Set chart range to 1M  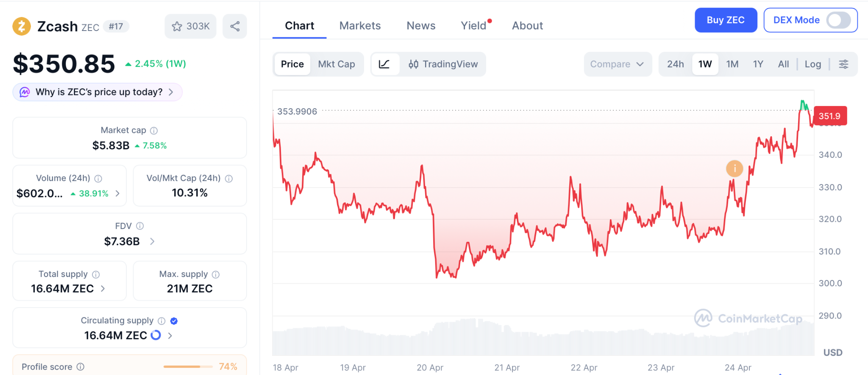[732, 64]
